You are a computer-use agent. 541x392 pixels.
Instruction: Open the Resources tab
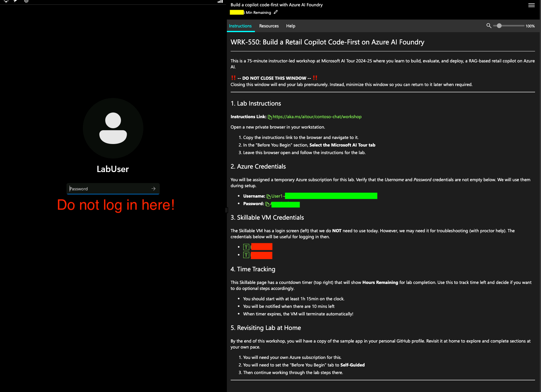269,26
